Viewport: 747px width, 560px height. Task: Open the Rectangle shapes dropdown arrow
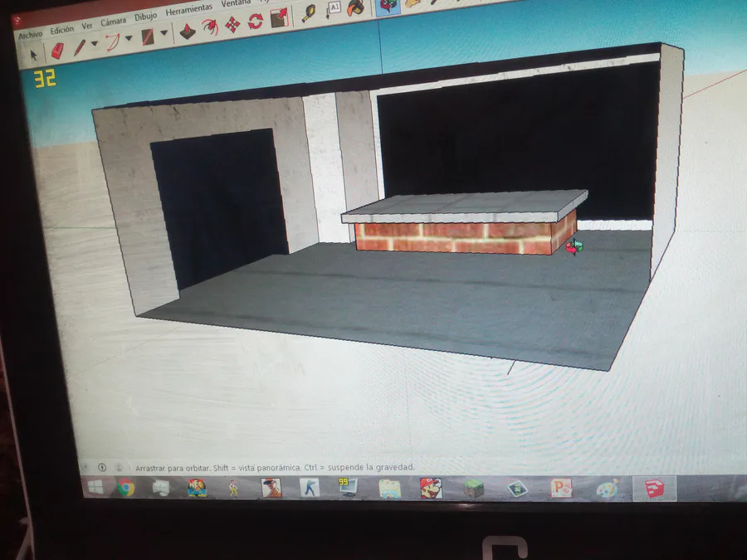pos(164,33)
